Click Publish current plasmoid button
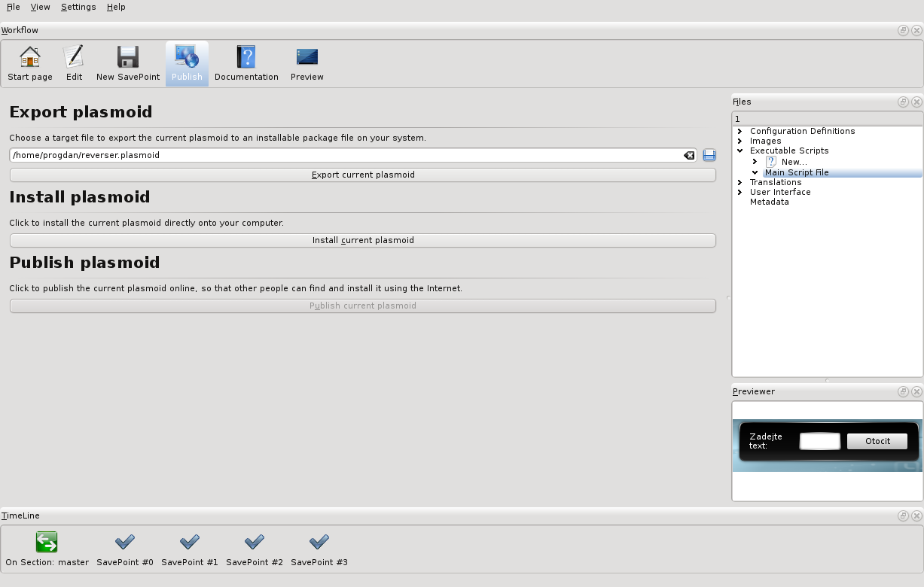 tap(363, 306)
